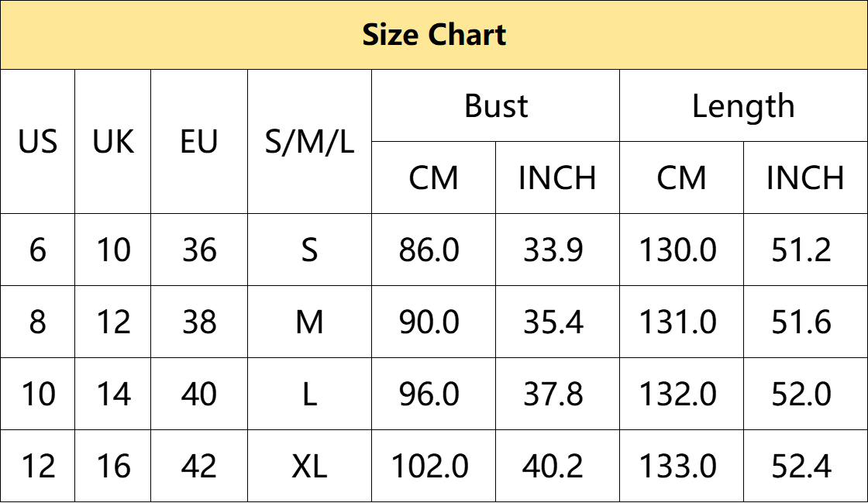Click the EU column header
The image size is (868, 503).
[x=199, y=142]
